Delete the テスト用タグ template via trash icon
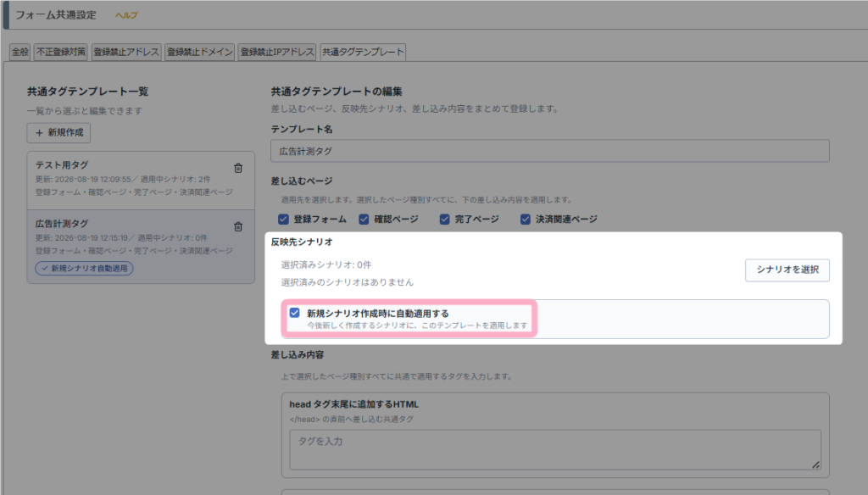This screenshot has width=868, height=495. click(x=238, y=169)
